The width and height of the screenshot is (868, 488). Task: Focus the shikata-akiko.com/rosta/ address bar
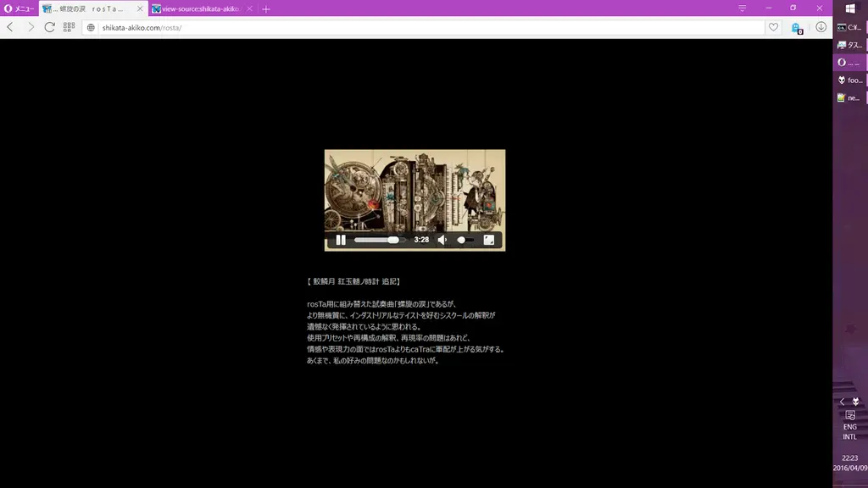(x=424, y=28)
